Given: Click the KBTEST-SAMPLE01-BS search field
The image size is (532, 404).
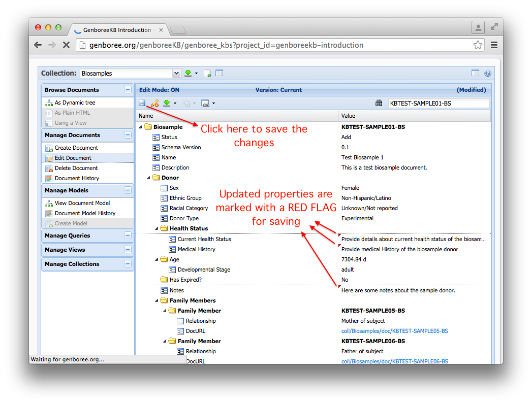Looking at the screenshot, I should [439, 104].
